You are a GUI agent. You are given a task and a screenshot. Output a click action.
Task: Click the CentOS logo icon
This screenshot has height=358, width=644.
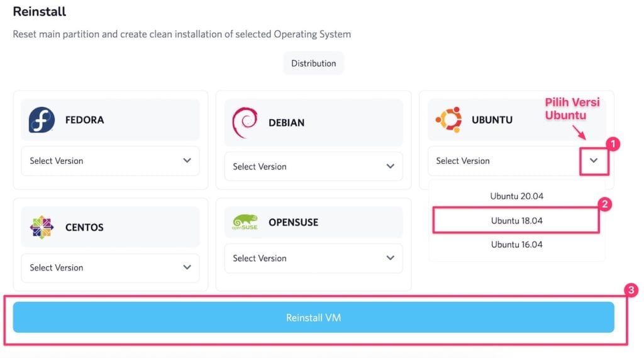[x=42, y=227]
